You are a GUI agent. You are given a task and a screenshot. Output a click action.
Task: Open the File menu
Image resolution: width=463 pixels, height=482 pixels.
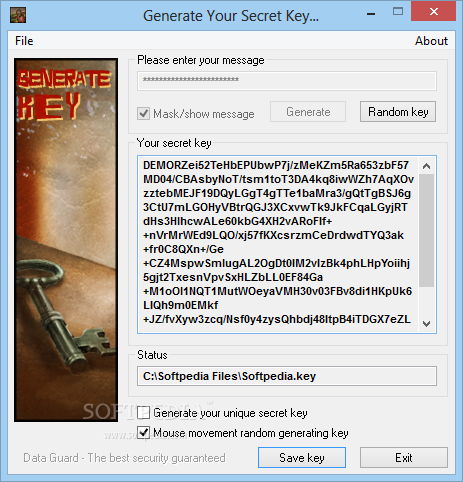click(24, 41)
